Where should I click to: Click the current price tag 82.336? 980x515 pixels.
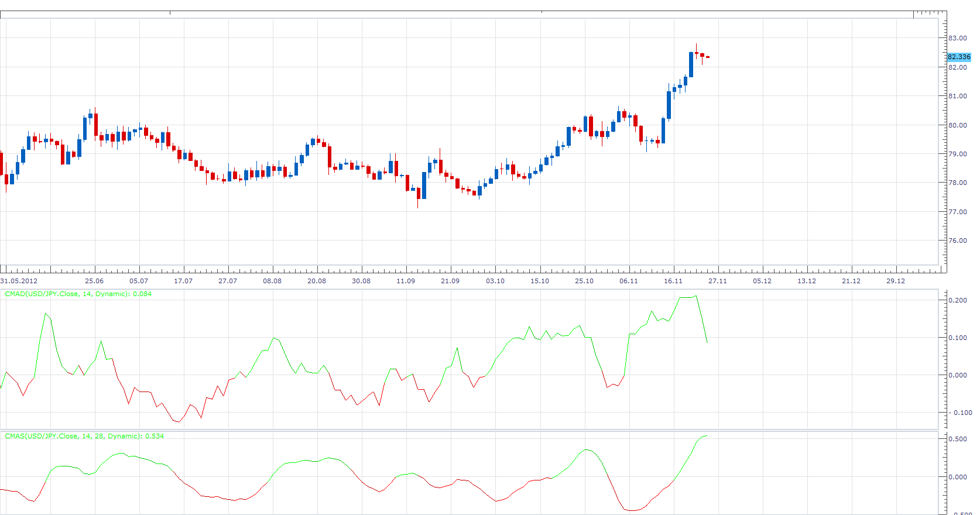coord(959,57)
